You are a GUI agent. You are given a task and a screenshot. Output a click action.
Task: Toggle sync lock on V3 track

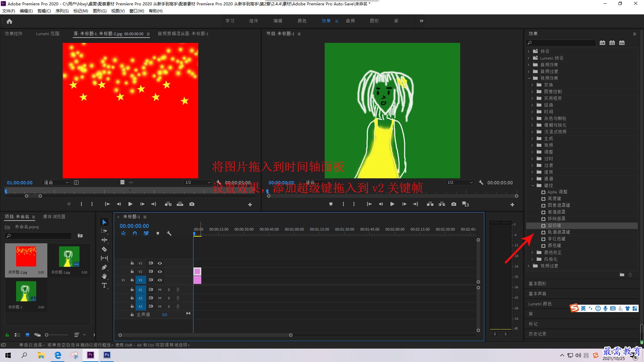[151, 263]
